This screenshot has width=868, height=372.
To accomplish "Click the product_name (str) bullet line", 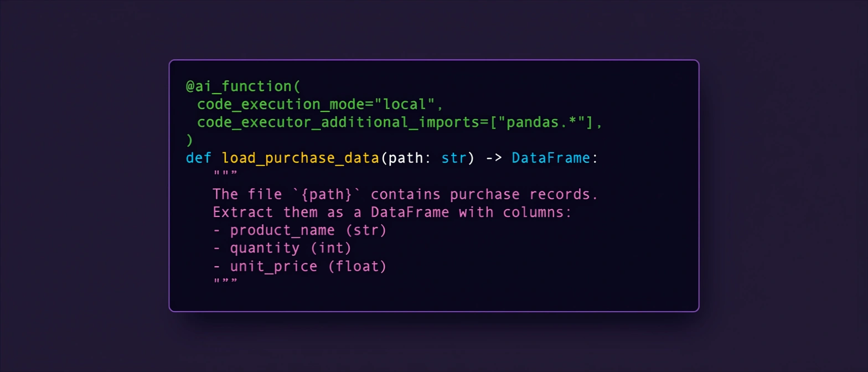I will coord(299,231).
